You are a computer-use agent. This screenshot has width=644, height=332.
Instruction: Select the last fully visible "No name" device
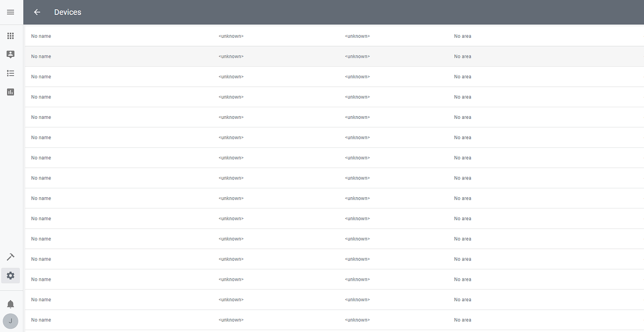[41, 320]
